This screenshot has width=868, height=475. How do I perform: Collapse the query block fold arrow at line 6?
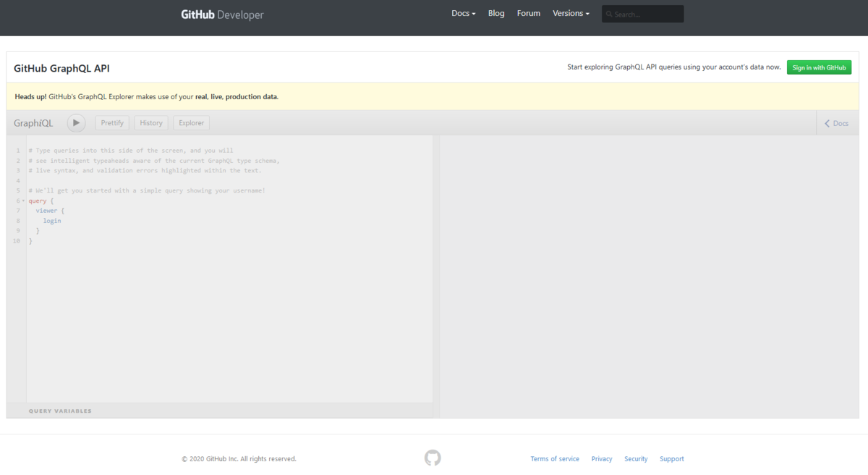pyautogui.click(x=23, y=201)
